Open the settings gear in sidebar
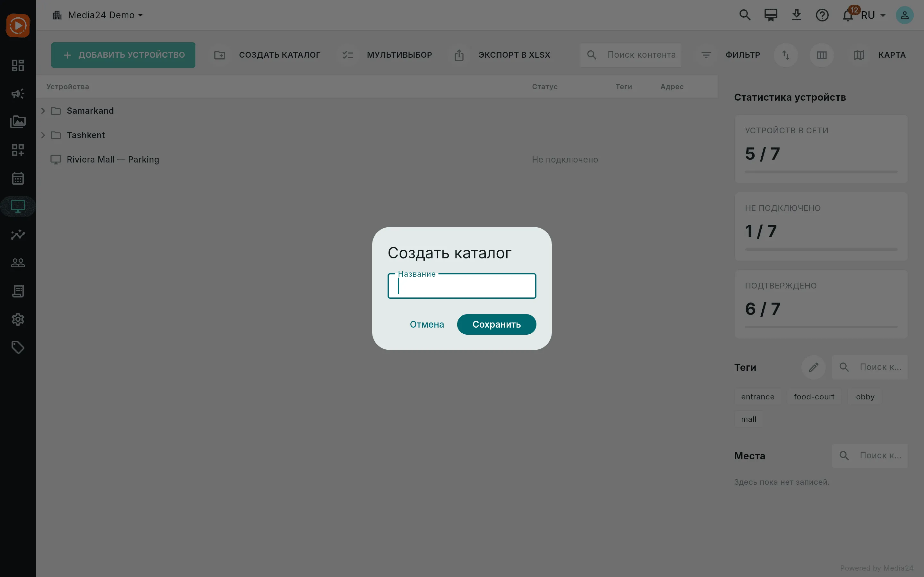The height and width of the screenshot is (577, 924). point(18,319)
